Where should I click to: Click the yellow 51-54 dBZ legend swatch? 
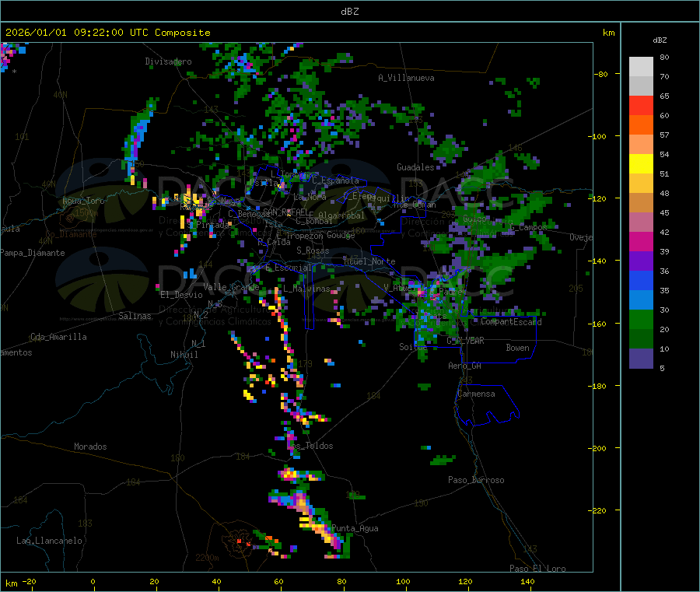[641, 164]
